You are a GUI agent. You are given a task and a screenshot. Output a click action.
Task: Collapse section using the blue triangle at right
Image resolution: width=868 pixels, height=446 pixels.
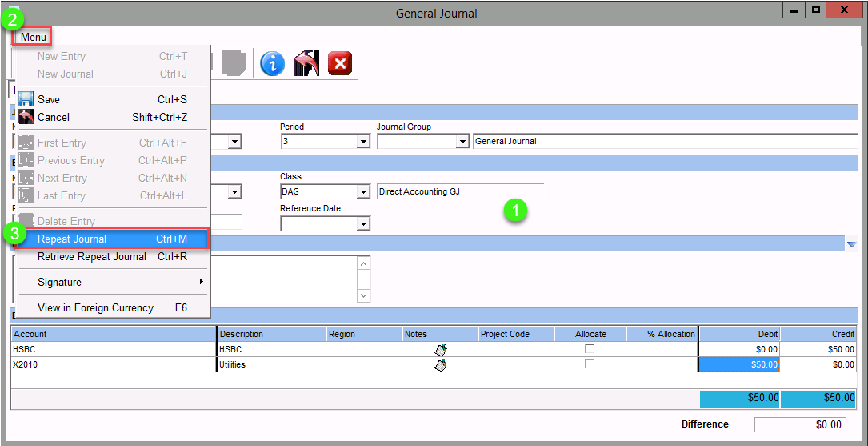click(x=851, y=244)
